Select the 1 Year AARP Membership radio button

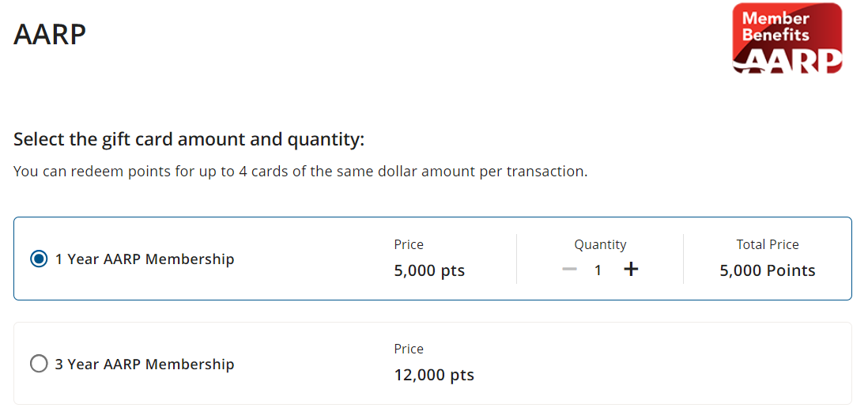point(39,259)
